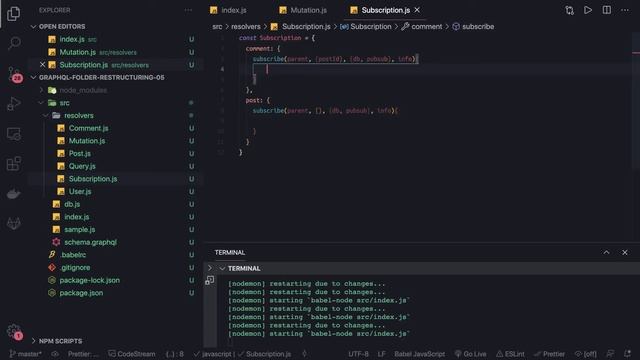Open Comment.js in resolvers folder

[x=89, y=128]
